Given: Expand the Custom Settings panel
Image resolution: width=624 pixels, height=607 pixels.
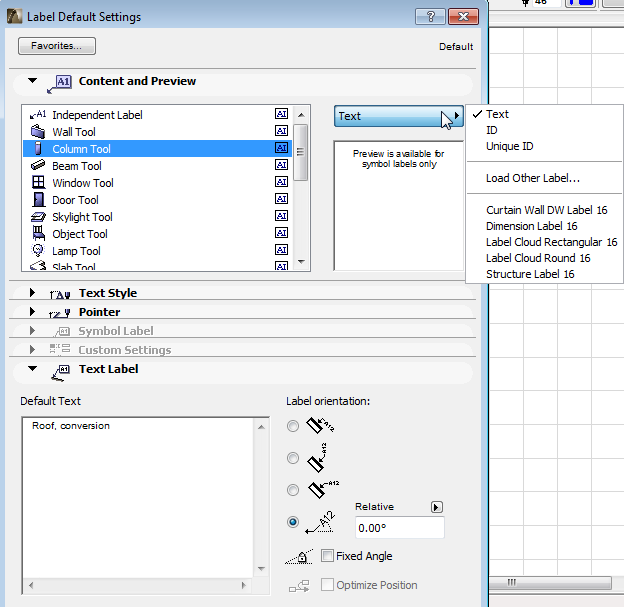Looking at the screenshot, I should pyautogui.click(x=33, y=349).
